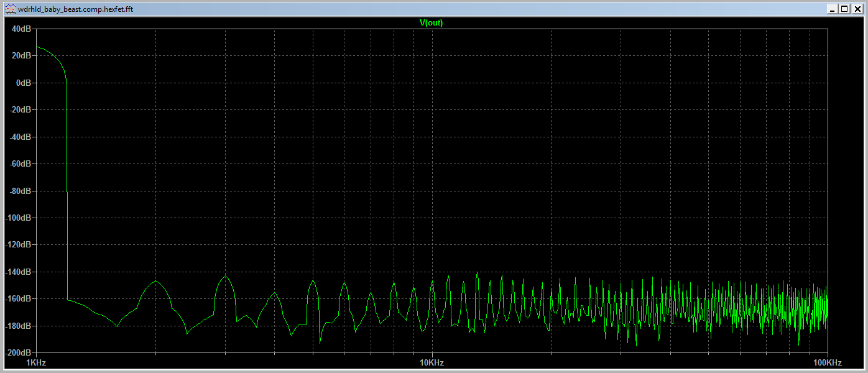
Task: Click the -60dB axis label
Action: (x=21, y=163)
